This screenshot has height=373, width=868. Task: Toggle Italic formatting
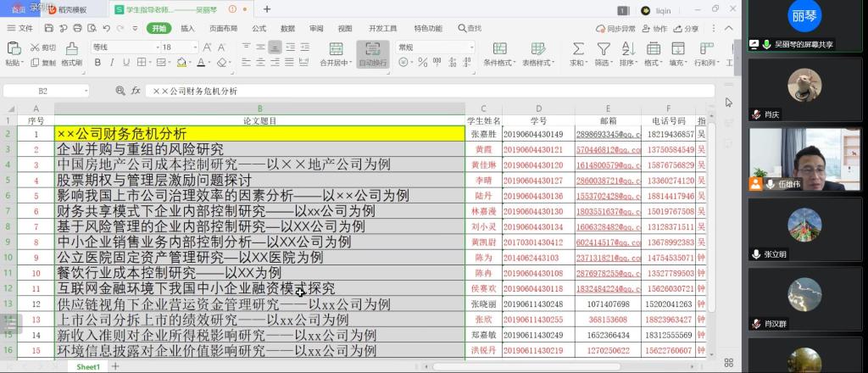tap(110, 63)
